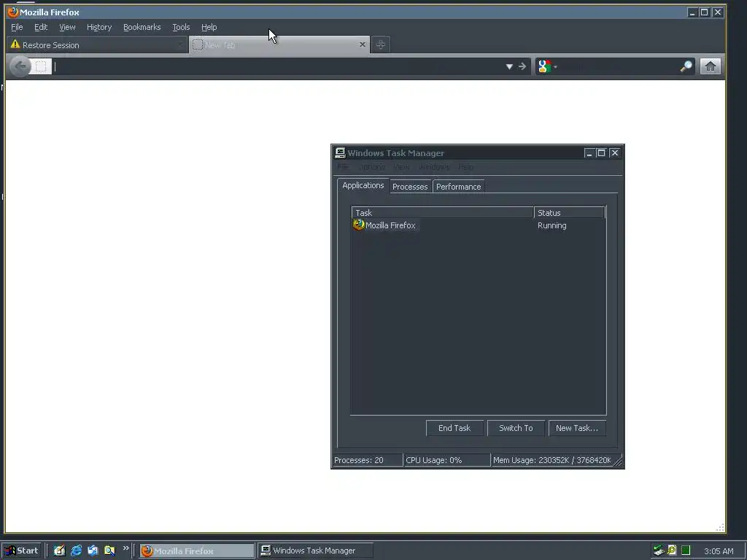Maximize the Mozilla Firefox window
Viewport: 747px width, 560px height.
[704, 12]
